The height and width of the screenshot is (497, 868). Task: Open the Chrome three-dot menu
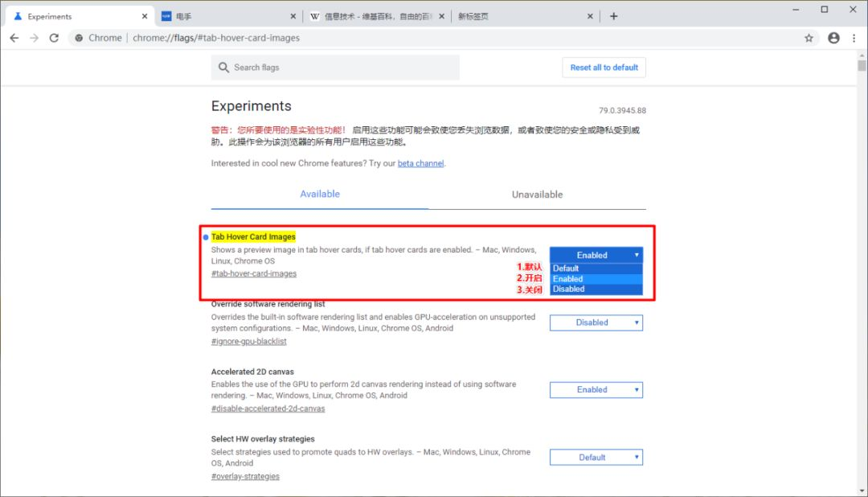tap(854, 38)
